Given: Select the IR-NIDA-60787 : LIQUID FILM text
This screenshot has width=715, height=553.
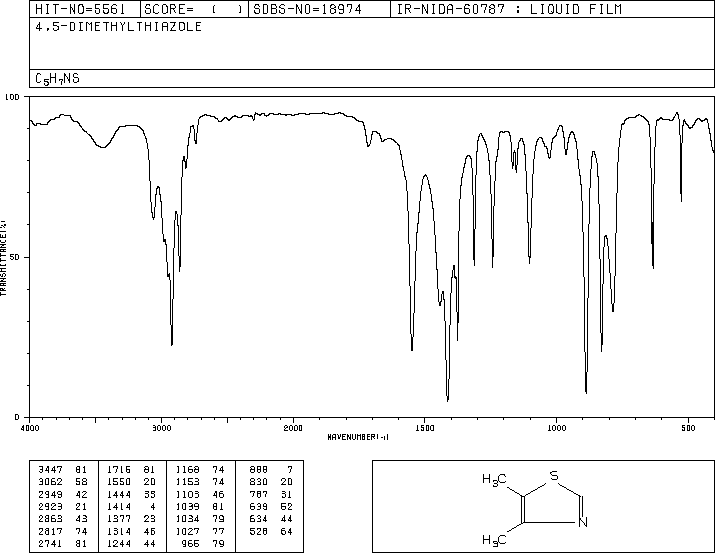Looking at the screenshot, I should coord(509,9).
